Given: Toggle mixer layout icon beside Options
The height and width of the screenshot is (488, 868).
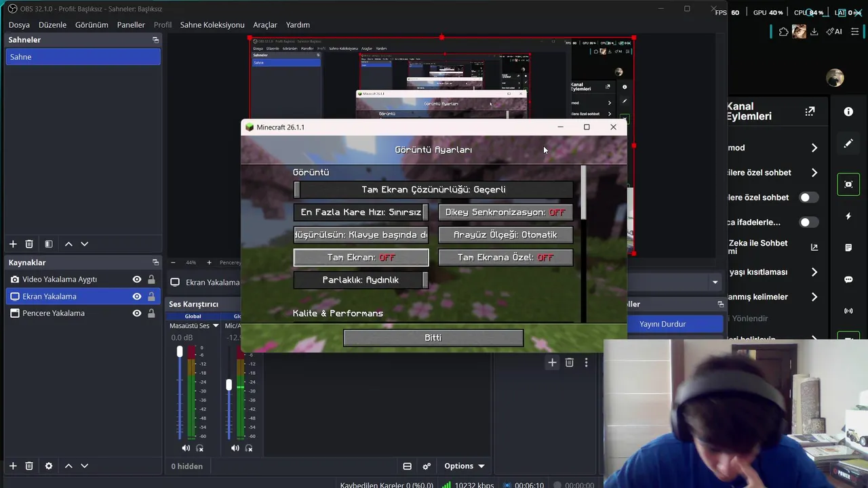Looking at the screenshot, I should tap(407, 466).
